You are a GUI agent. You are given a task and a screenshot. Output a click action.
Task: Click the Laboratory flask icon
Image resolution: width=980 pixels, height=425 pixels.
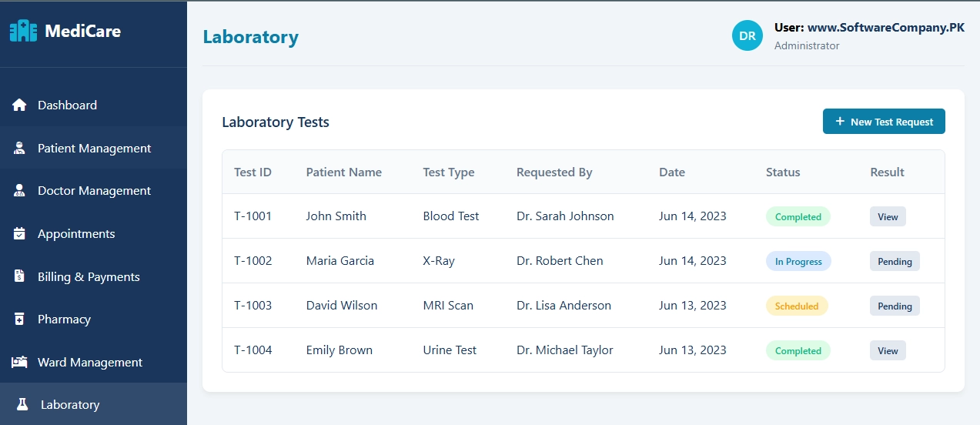click(22, 405)
